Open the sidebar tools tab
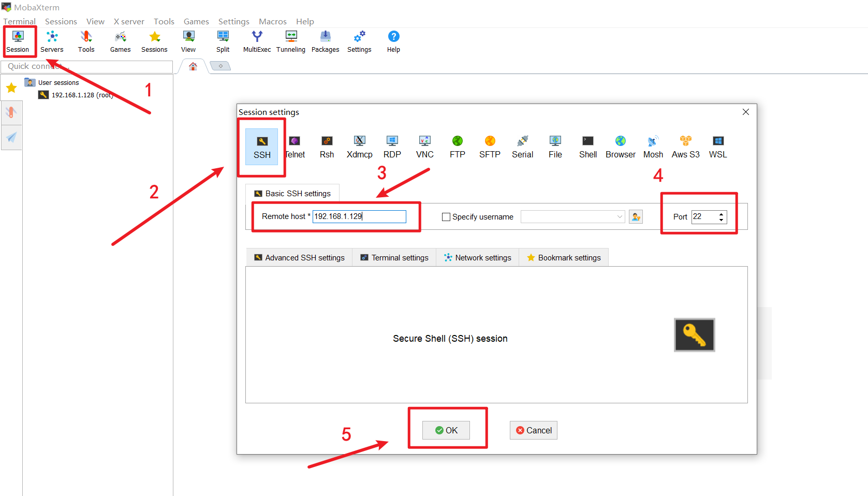Image resolution: width=868 pixels, height=496 pixels. pos(11,112)
